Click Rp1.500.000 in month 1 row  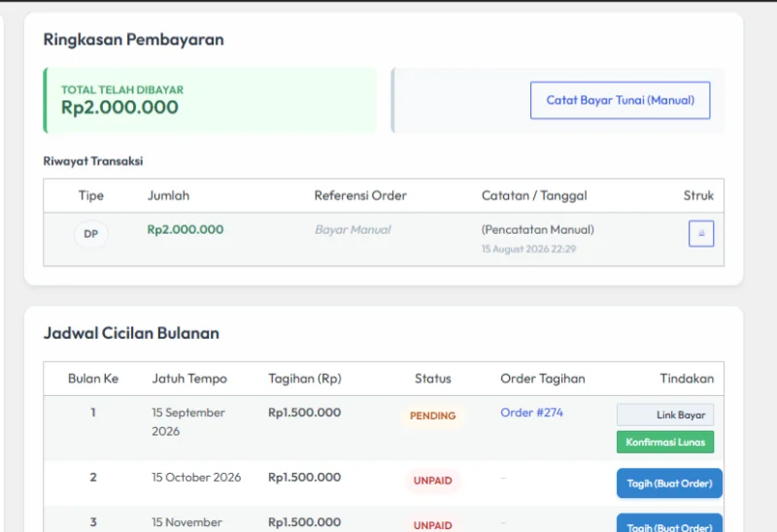click(x=304, y=413)
